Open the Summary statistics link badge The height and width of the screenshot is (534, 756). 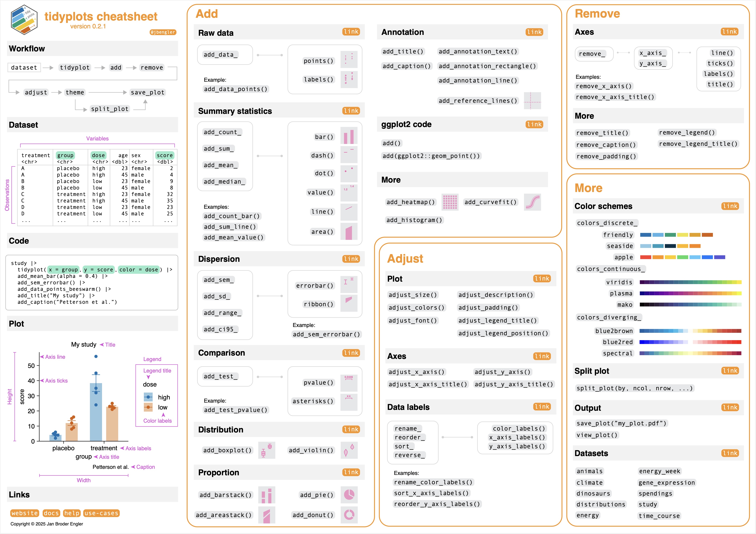point(351,111)
